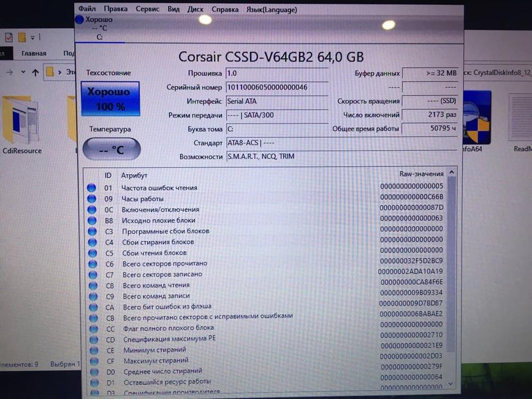The height and width of the screenshot is (399, 532).
Task: Click the status circle for attribute 0C
Action: 91,210
